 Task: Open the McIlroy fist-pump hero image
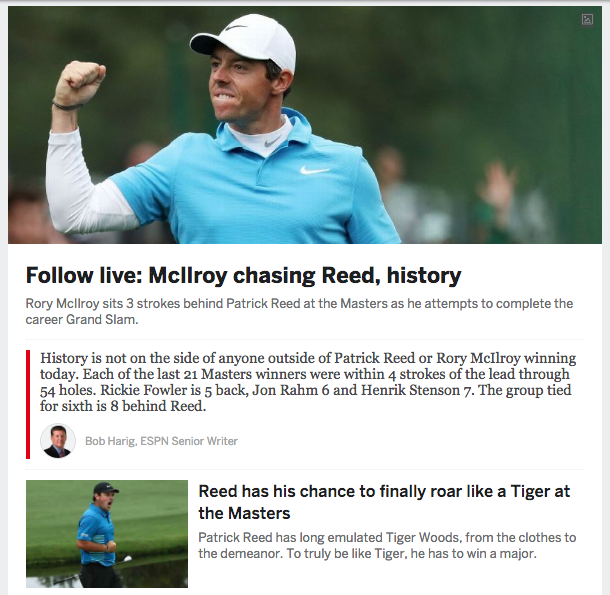[x=305, y=125]
